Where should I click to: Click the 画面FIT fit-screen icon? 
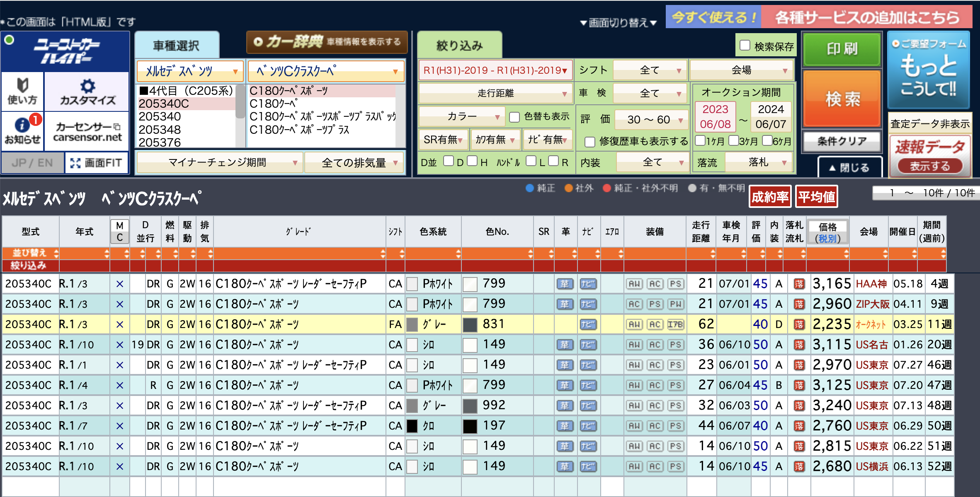pyautogui.click(x=97, y=163)
